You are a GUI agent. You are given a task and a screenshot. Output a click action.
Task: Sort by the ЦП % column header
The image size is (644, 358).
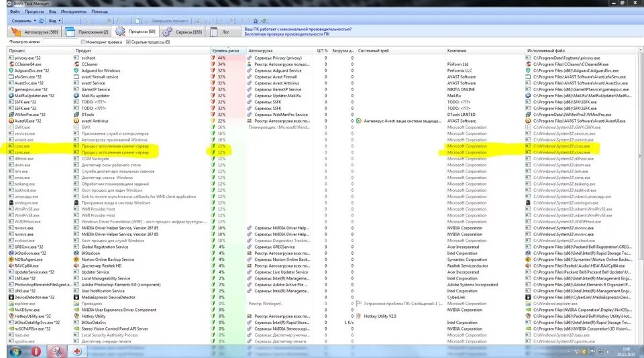coord(323,50)
